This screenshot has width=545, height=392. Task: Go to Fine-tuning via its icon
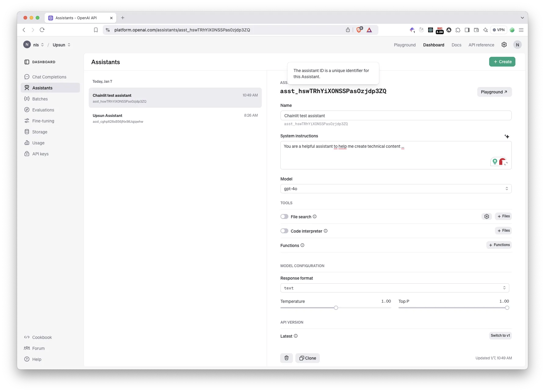tap(27, 121)
